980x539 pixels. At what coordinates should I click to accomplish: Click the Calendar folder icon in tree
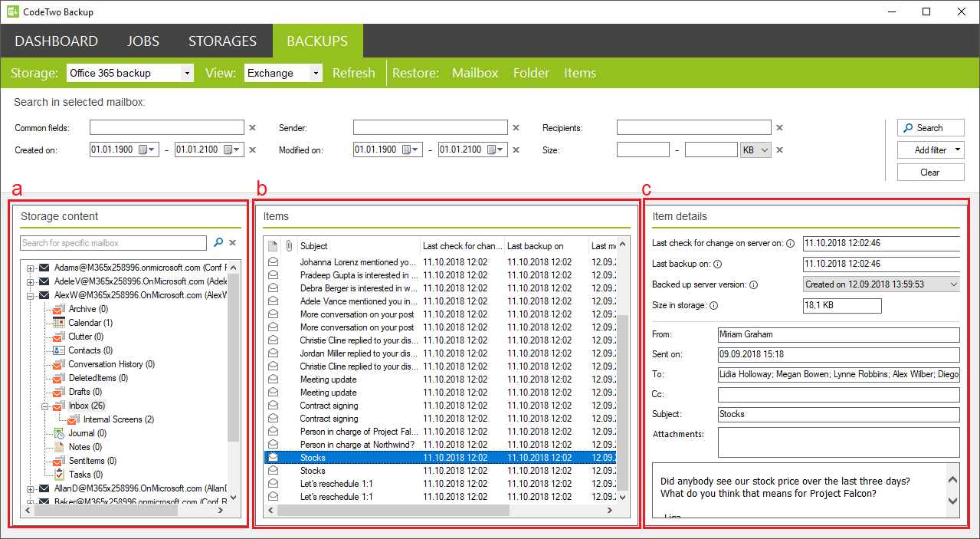pyautogui.click(x=59, y=323)
